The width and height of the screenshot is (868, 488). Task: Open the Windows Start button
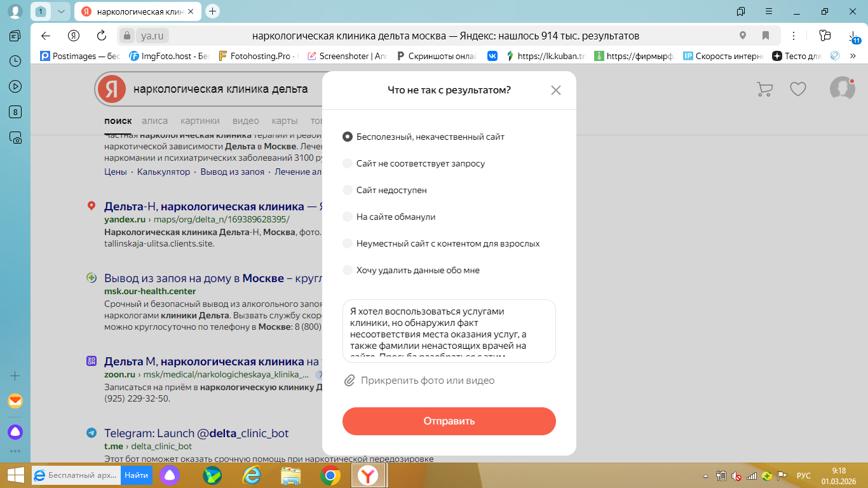(15, 475)
